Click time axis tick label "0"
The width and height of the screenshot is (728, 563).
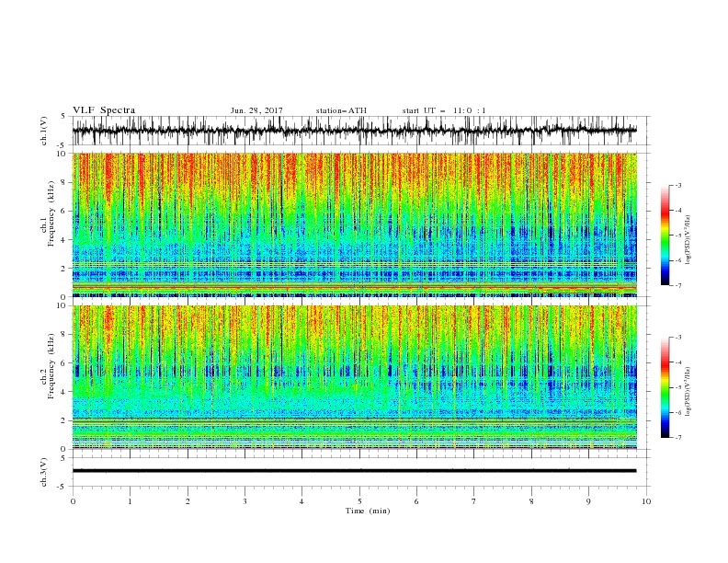coord(73,501)
